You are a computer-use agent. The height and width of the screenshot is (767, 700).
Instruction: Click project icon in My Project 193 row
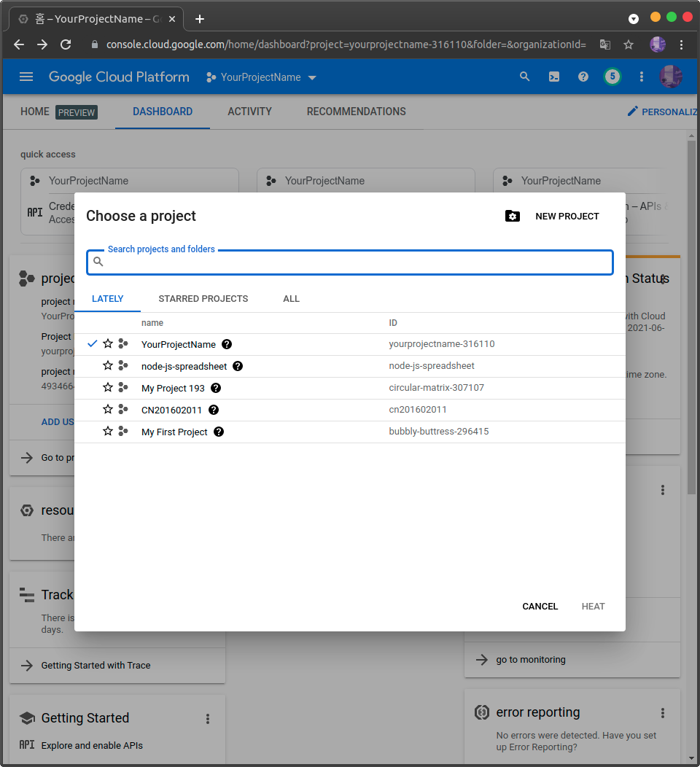pyautogui.click(x=123, y=387)
